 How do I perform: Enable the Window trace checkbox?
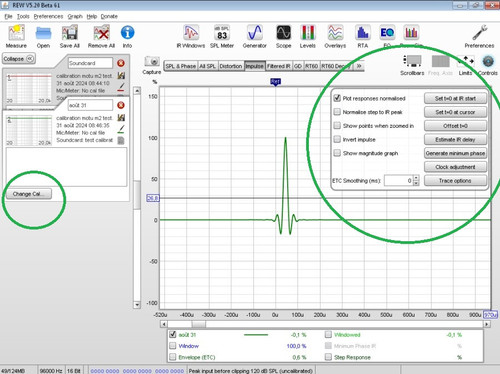coord(173,346)
